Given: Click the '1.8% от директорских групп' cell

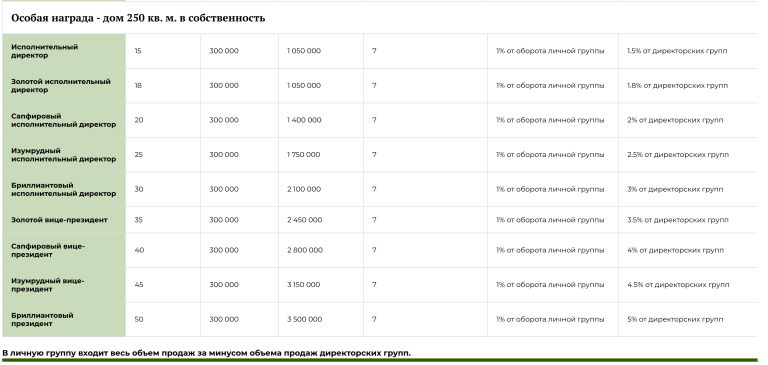Looking at the screenshot, I should [x=688, y=86].
